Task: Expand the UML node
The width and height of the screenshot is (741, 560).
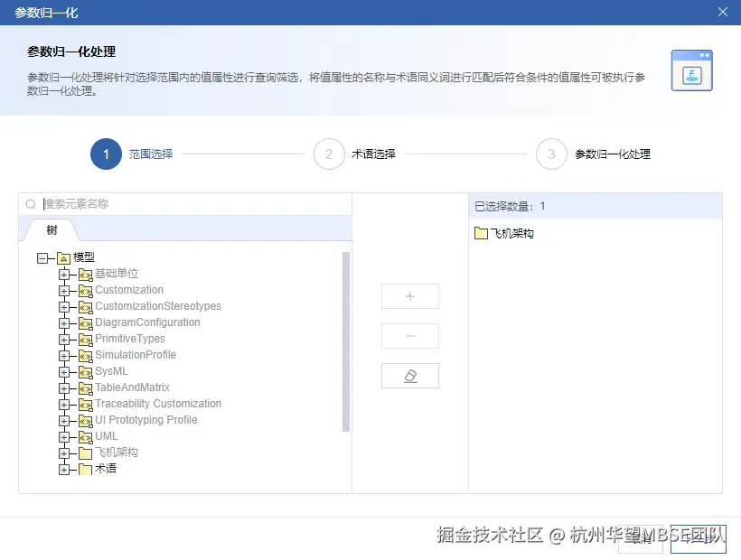Action: point(64,437)
